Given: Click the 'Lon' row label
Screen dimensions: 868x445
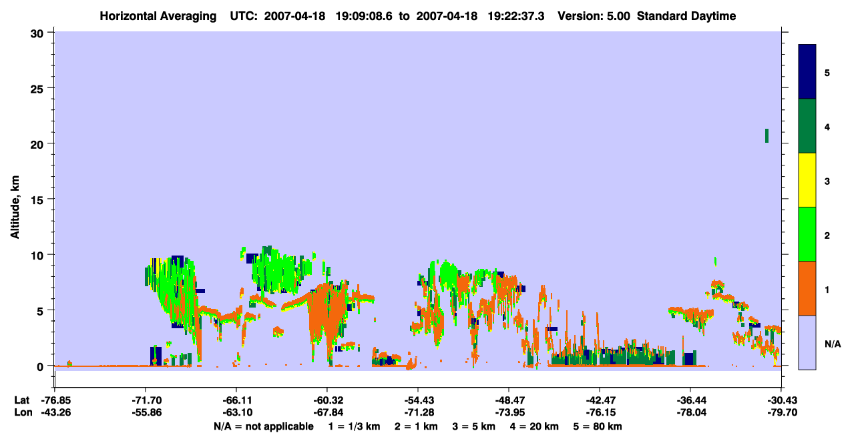Looking at the screenshot, I should click(23, 412).
